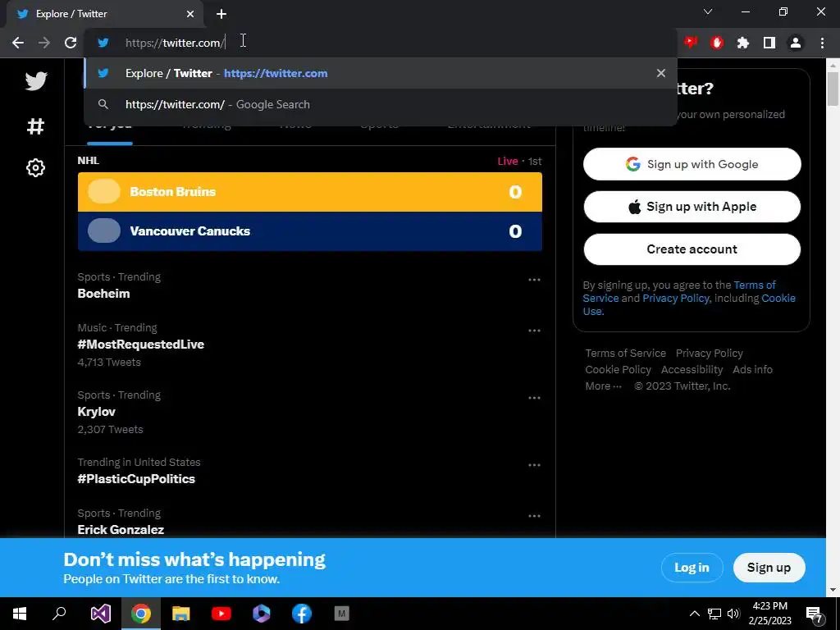Open more options for Krylov trend
Image resolution: width=840 pixels, height=630 pixels.
[x=534, y=398]
